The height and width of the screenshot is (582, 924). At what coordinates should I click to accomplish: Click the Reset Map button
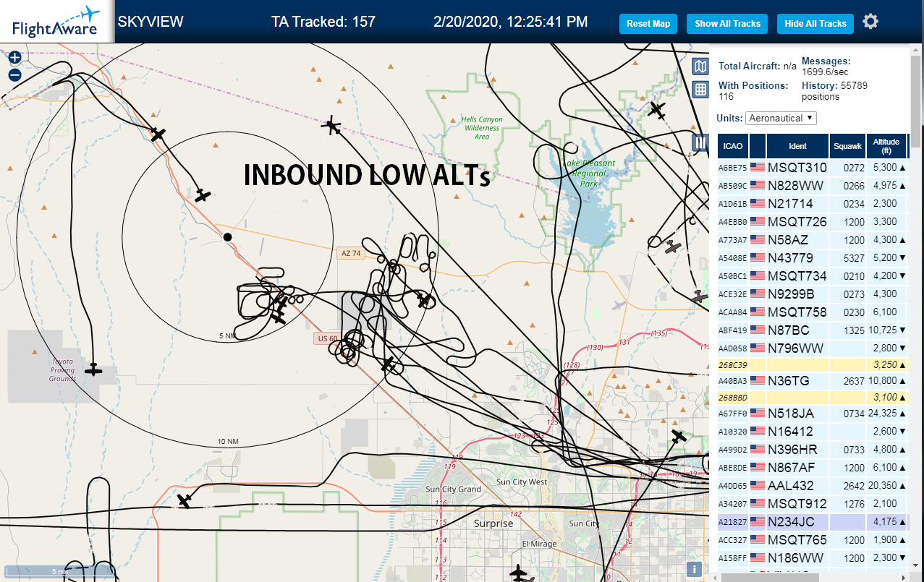pos(648,24)
